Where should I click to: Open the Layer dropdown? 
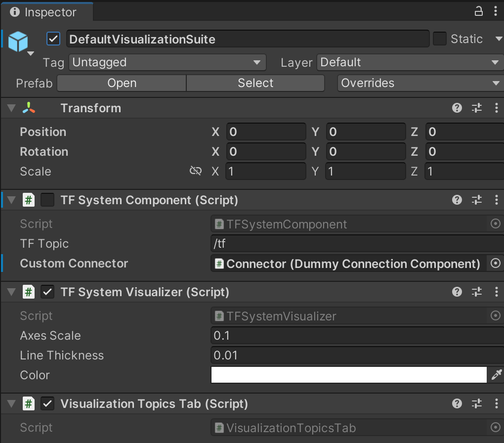pyautogui.click(x=410, y=63)
